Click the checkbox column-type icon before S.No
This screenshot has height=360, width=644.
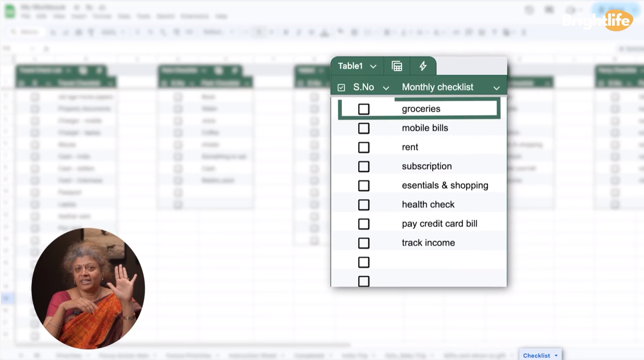[x=341, y=87]
